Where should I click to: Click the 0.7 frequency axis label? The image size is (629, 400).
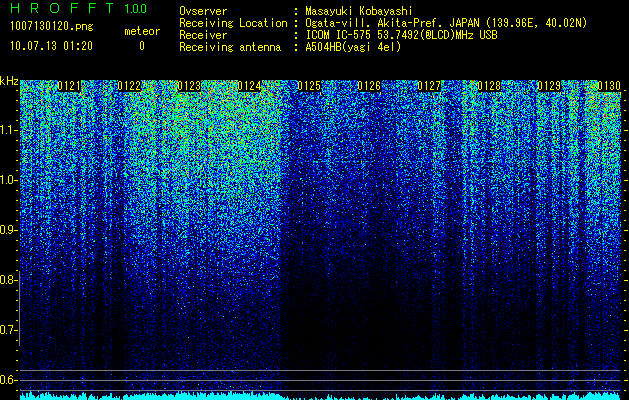point(8,330)
